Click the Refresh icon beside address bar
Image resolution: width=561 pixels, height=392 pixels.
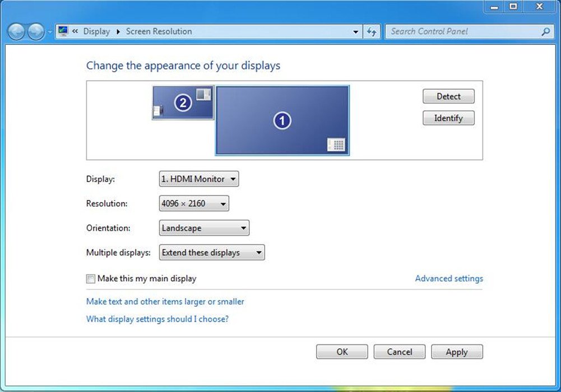point(372,32)
